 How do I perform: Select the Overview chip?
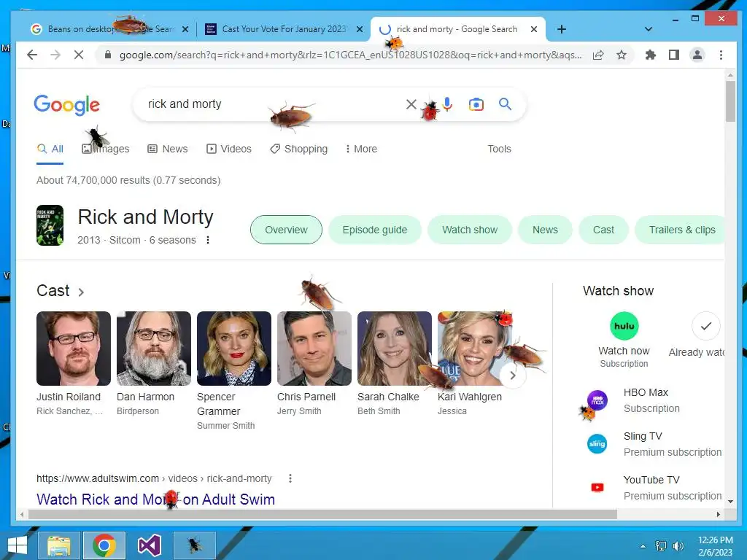click(286, 230)
